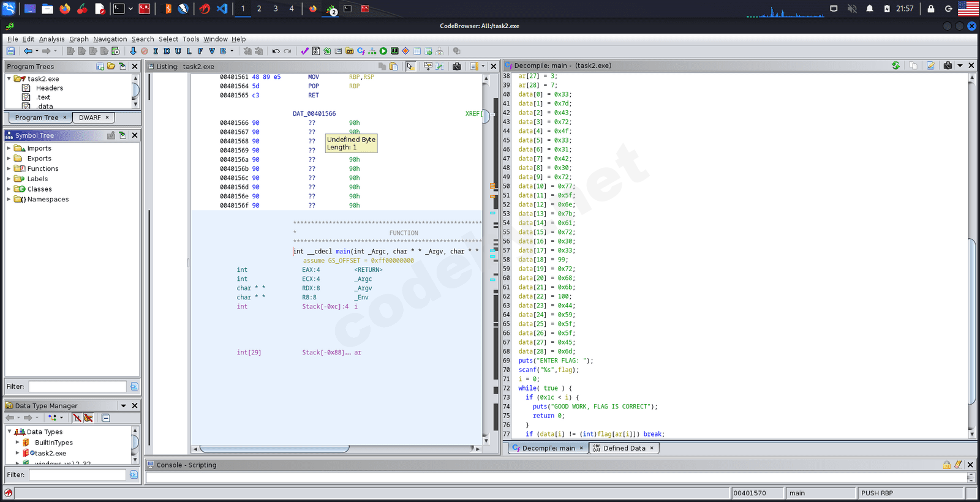Take snapshot of Decompile panel with camera icon
The width and height of the screenshot is (980, 502).
tap(948, 66)
